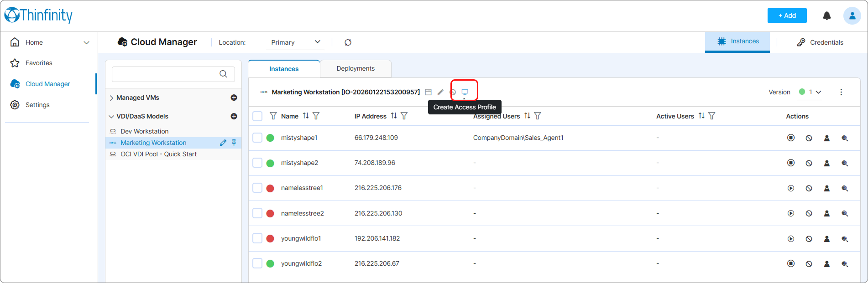Open the top-right Instances tab
Image resolution: width=868 pixels, height=283 pixels.
click(737, 41)
